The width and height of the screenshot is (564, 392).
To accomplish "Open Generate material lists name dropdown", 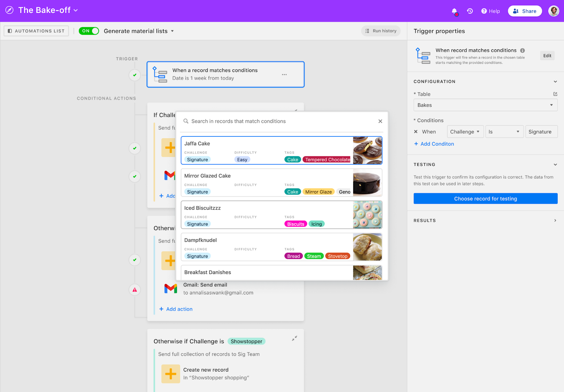I will (x=139, y=31).
